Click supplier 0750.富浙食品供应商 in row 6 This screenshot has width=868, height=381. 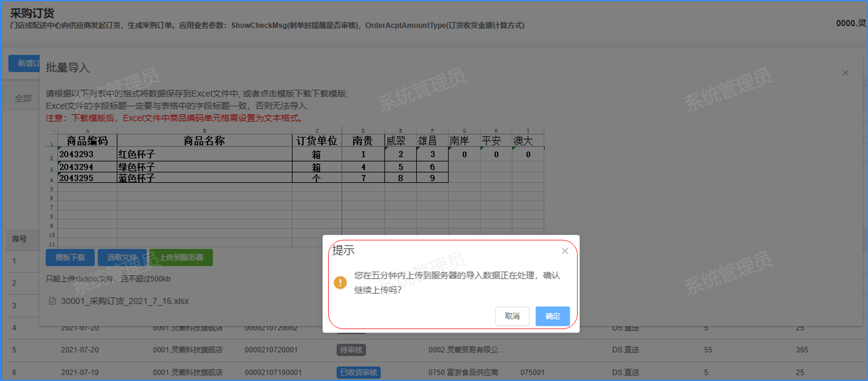(x=463, y=373)
